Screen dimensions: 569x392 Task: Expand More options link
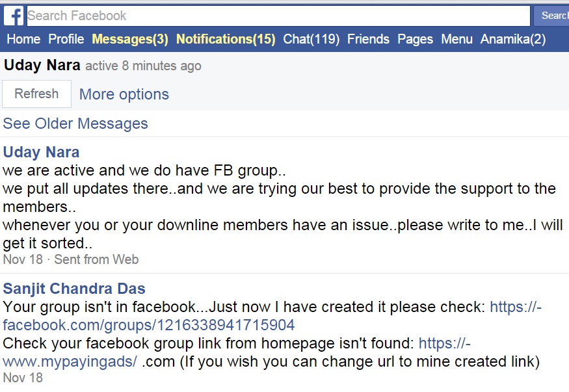[x=124, y=94]
